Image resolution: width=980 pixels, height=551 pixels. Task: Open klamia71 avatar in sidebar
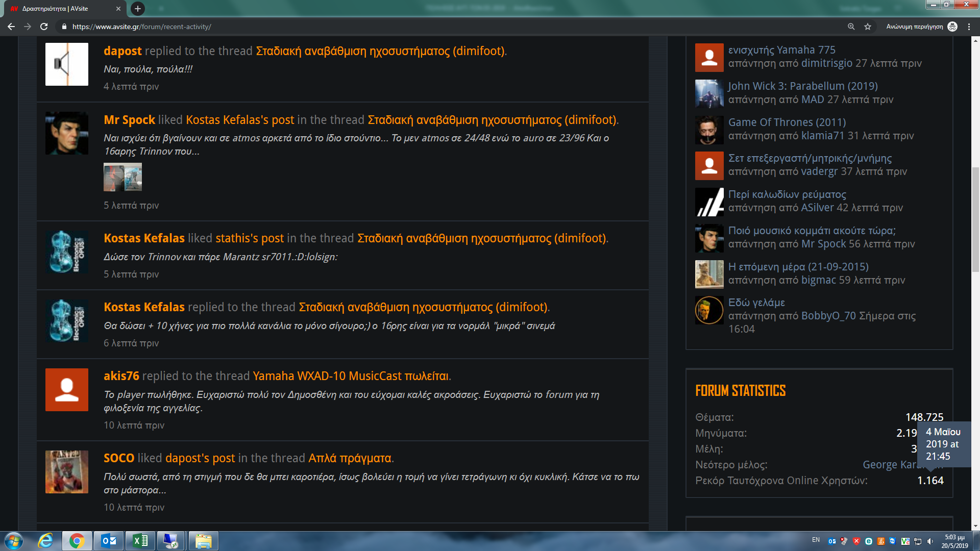(709, 130)
